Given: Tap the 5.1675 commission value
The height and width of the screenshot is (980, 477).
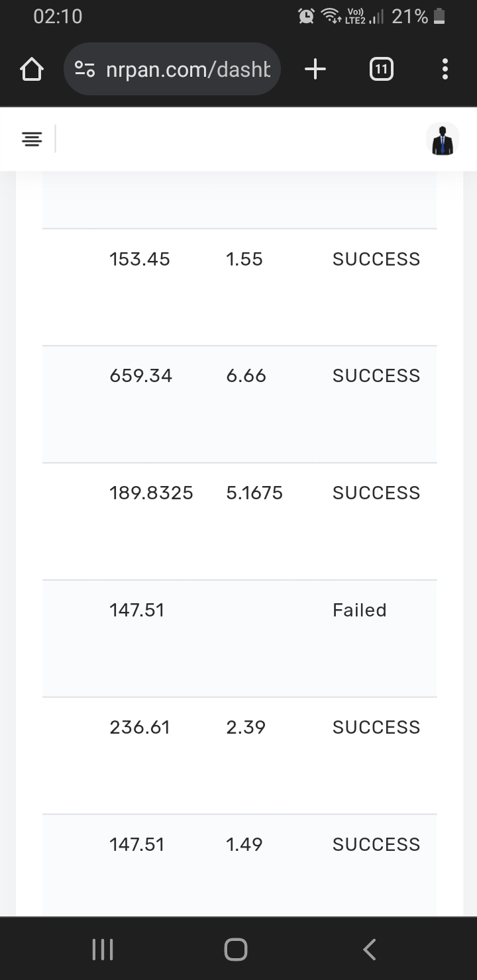Looking at the screenshot, I should click(254, 493).
